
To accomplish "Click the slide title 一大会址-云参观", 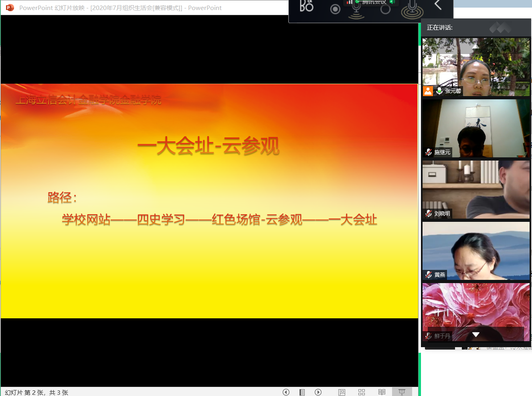I will click(208, 146).
